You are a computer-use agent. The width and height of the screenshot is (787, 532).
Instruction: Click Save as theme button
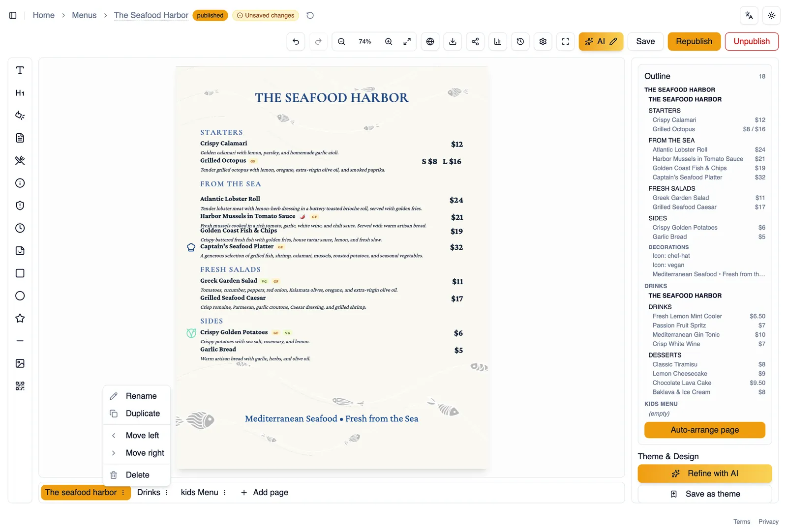point(705,494)
